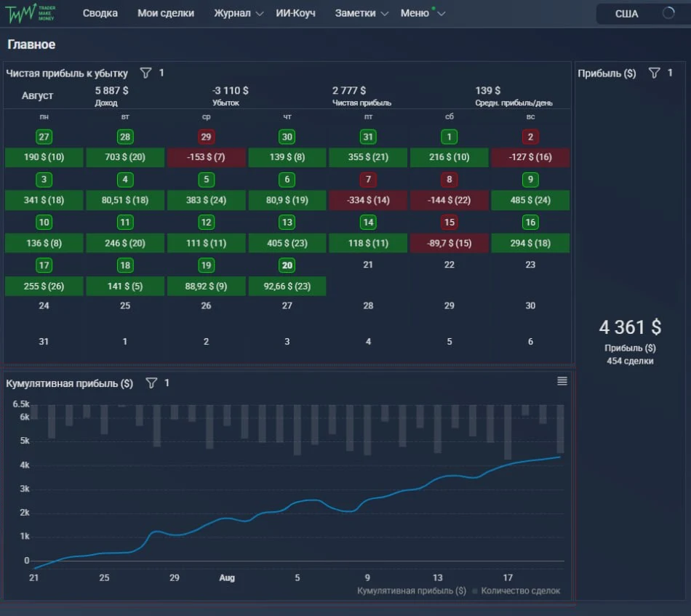The height and width of the screenshot is (616, 691).
Task: Open the filter icon in Прибыль ($) panel
Action: click(x=655, y=73)
